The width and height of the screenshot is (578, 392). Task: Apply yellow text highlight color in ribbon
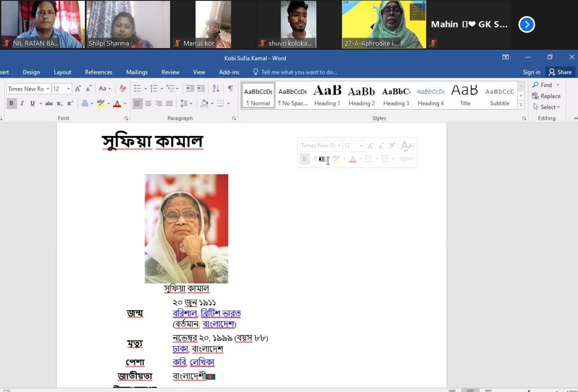(x=100, y=103)
